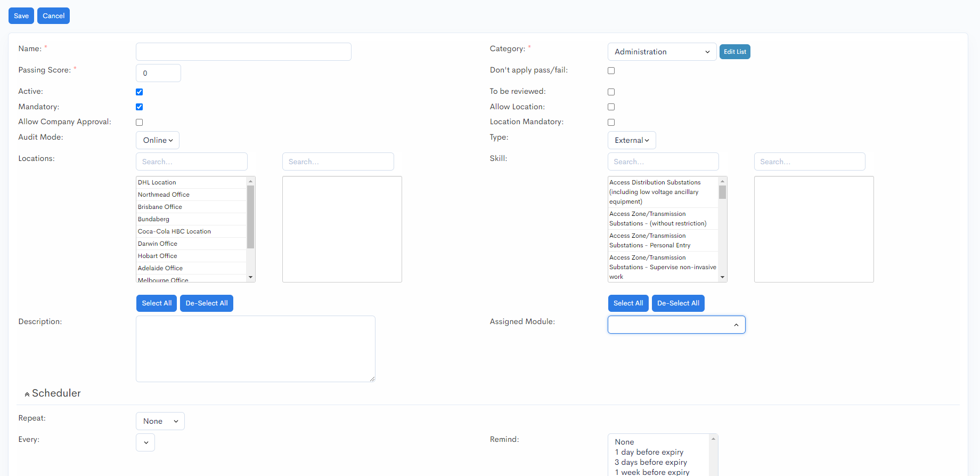980x476 pixels.
Task: Select Substations (without restriction) skill
Action: pos(663,219)
